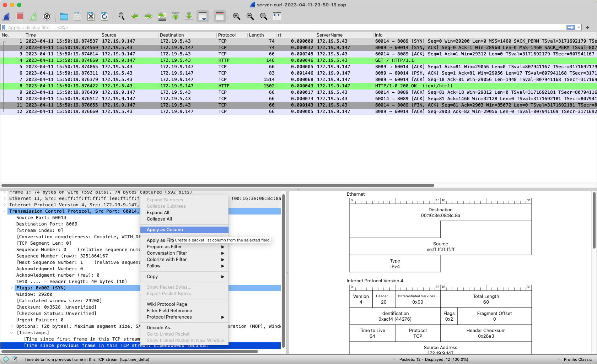Screen dimensions: 597x364
Task: Open display filter bookmarks icon
Action: pos(4,27)
